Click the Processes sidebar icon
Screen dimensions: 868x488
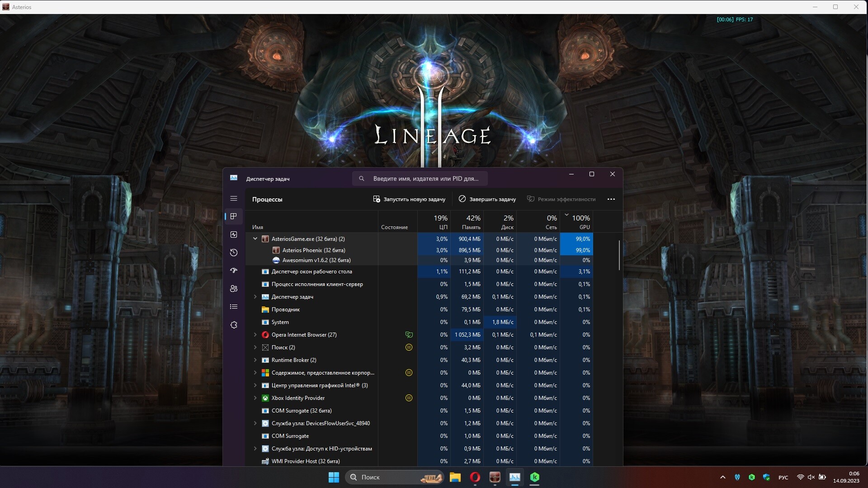tap(234, 216)
